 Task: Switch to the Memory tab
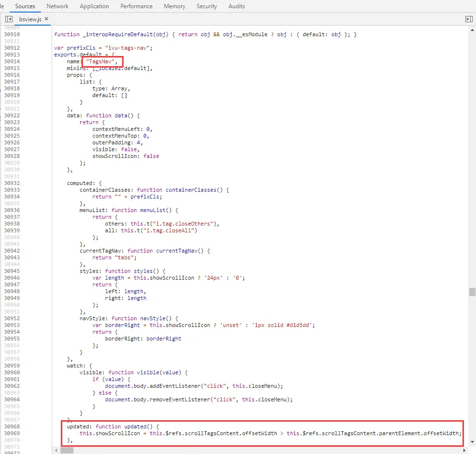[x=175, y=6]
